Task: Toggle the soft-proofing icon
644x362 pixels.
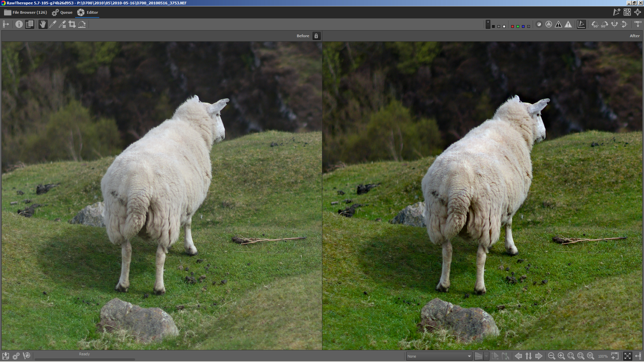Action: pos(495,356)
